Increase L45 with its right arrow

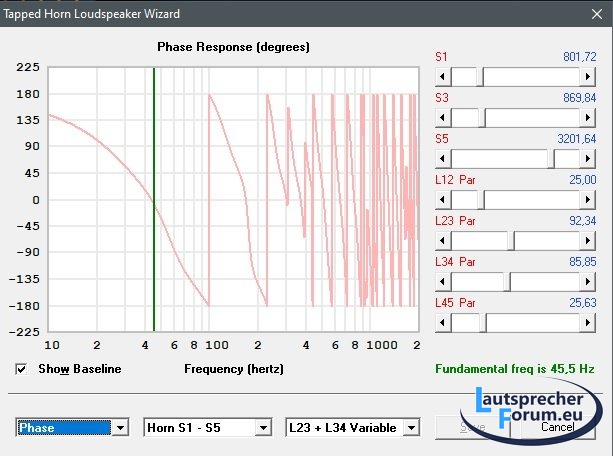point(589,322)
